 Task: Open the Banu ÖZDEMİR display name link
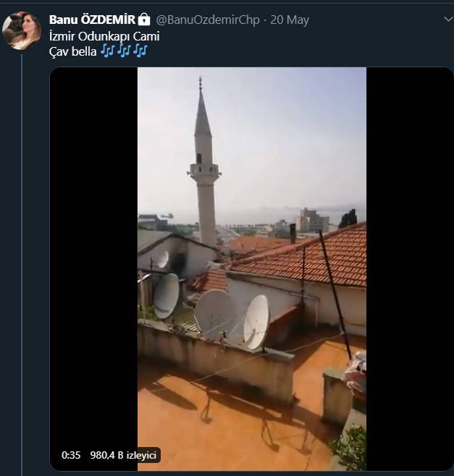(x=93, y=19)
